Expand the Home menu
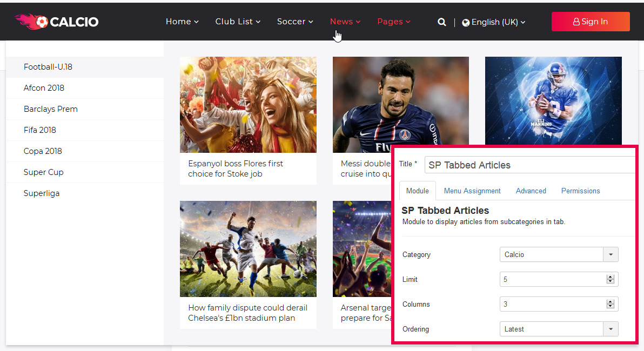644x351 pixels. click(x=182, y=22)
